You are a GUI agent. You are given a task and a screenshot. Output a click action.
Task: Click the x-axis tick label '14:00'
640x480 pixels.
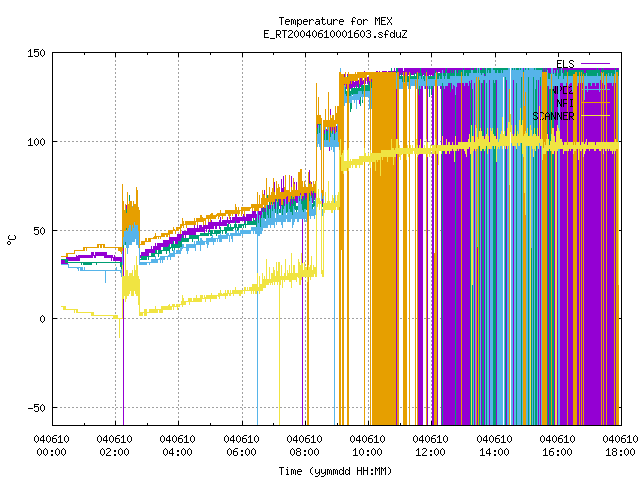point(494,452)
